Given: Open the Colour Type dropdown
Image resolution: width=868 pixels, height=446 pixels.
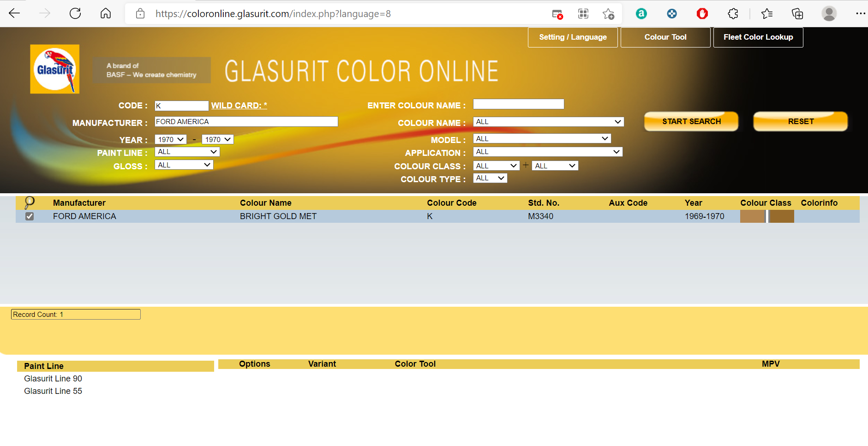Looking at the screenshot, I should pyautogui.click(x=490, y=178).
